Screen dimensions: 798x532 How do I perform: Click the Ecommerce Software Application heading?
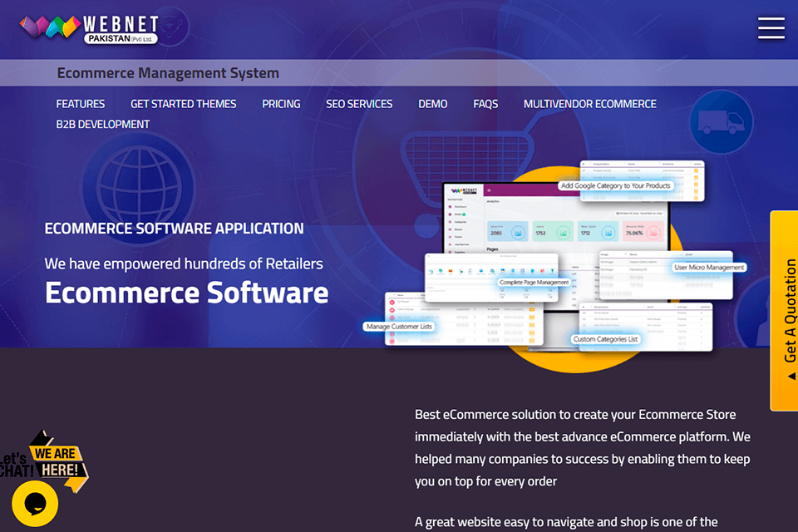tap(174, 228)
